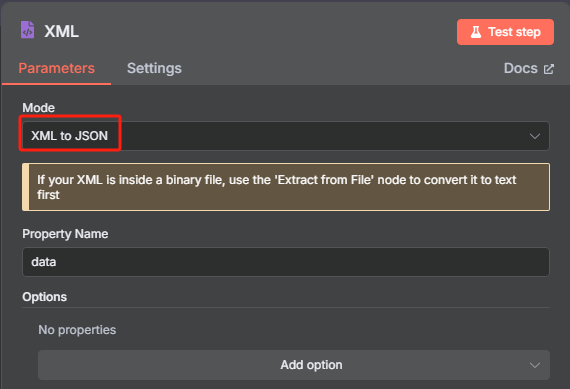570x389 pixels.
Task: Click the Mode dropdown chevron arrow
Action: (x=534, y=136)
